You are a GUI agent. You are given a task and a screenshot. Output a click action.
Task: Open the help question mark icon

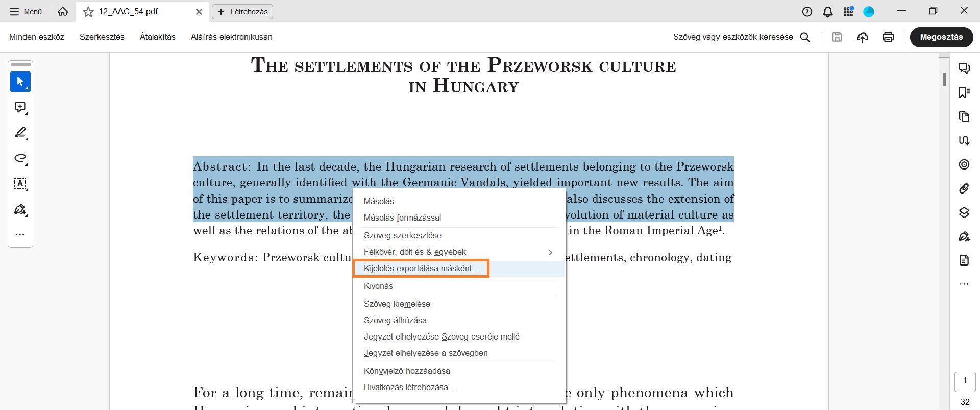coord(807,12)
